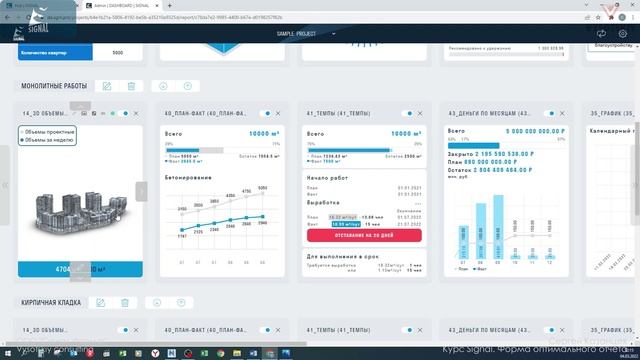Open Excel from the taskbar
The height and width of the screenshot is (360, 640).
point(204,353)
